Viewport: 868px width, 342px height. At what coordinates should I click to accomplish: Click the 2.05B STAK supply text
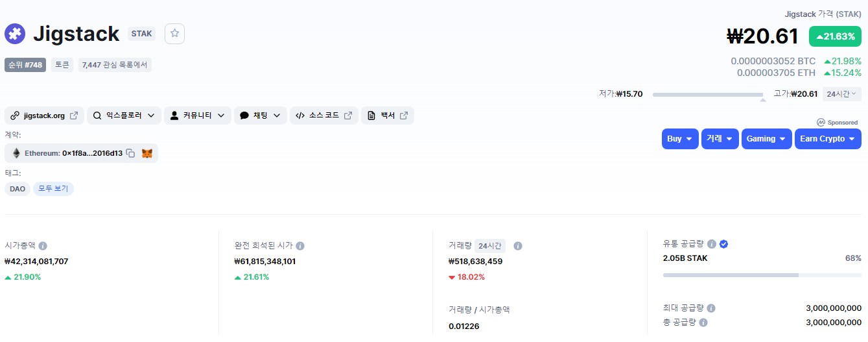coord(685,258)
